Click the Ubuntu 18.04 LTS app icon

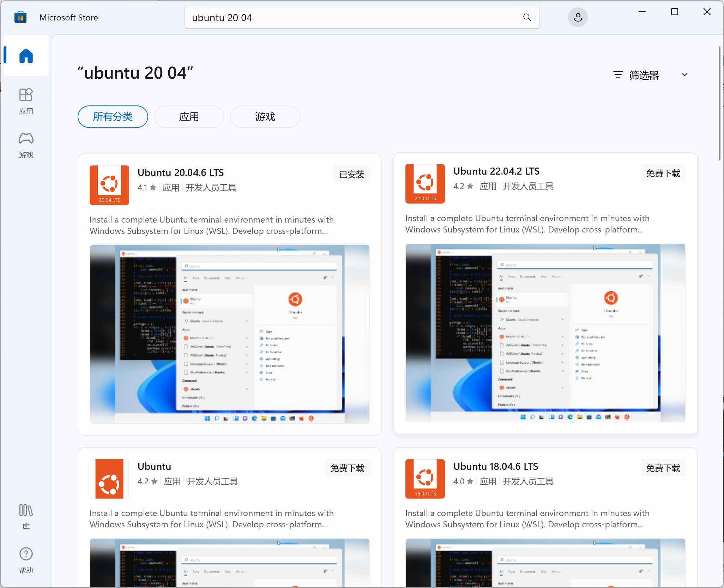pyautogui.click(x=425, y=478)
